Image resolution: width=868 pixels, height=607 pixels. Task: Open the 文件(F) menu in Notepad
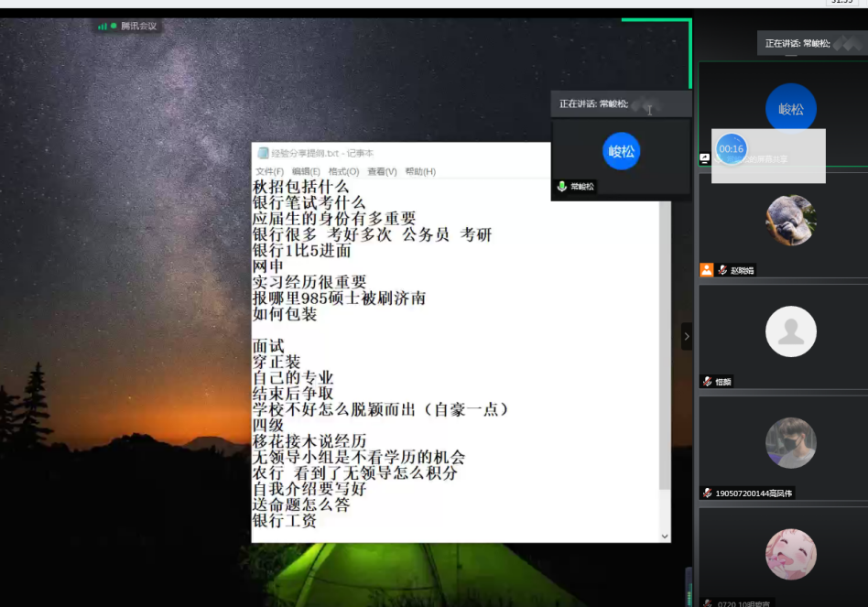click(269, 172)
